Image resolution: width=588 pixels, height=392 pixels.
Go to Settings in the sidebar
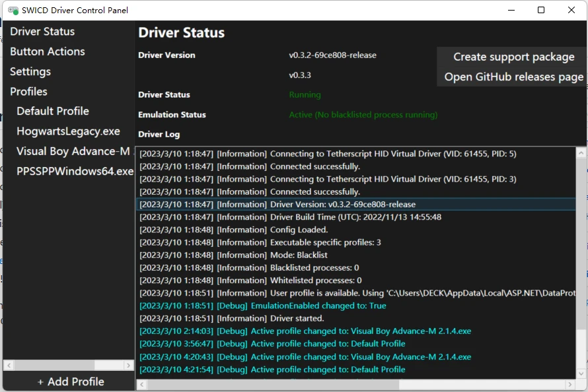30,71
